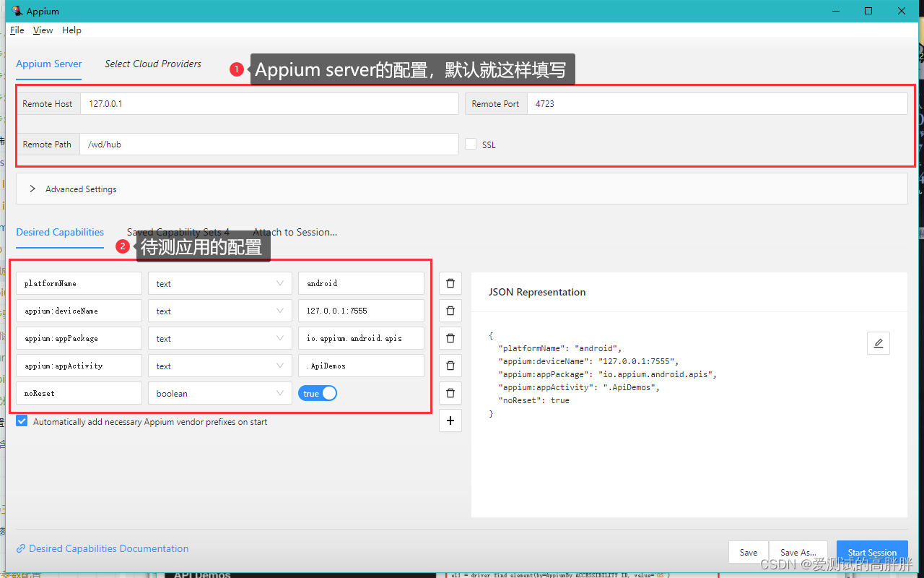Switch to Appium Server tab
924x578 pixels.
point(49,64)
